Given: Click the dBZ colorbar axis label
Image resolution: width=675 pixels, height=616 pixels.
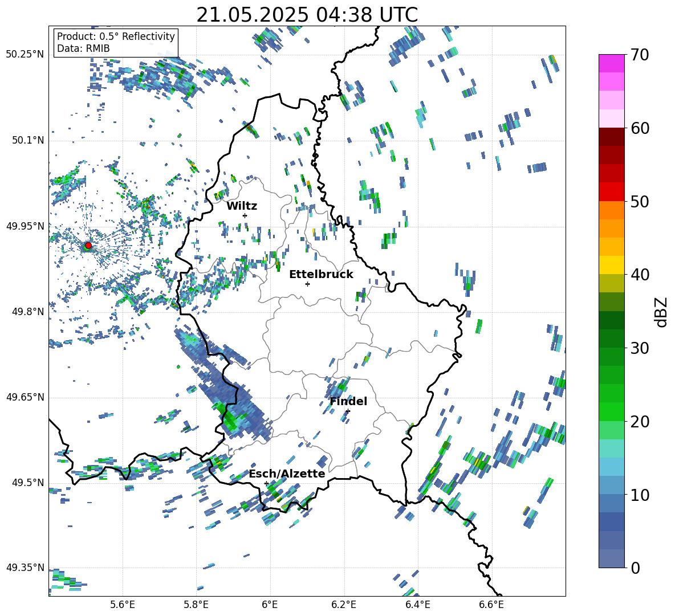Looking at the screenshot, I should 662,312.
